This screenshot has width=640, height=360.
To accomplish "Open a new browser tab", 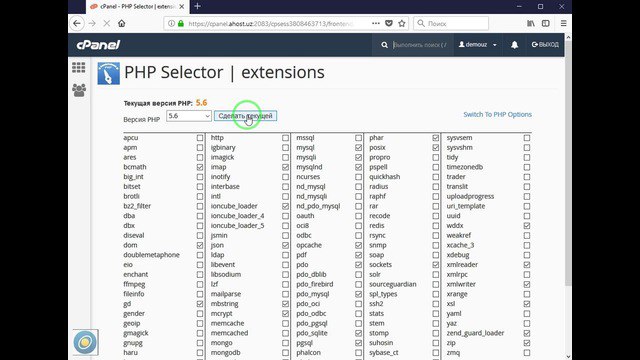I will tap(198, 7).
